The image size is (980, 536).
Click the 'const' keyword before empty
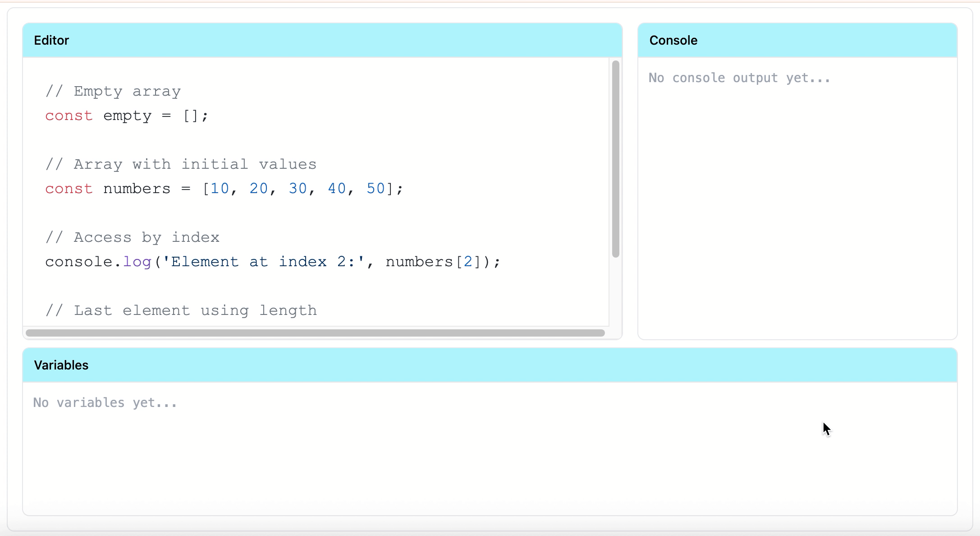point(69,116)
